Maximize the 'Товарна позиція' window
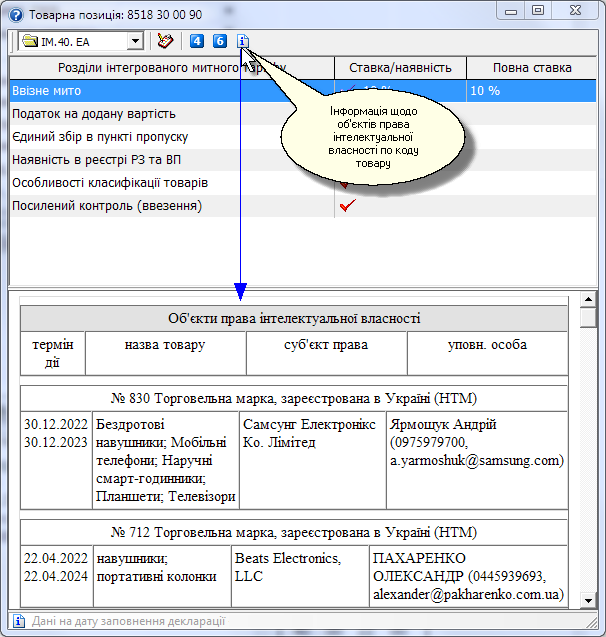This screenshot has height=637, width=606. (538, 11)
